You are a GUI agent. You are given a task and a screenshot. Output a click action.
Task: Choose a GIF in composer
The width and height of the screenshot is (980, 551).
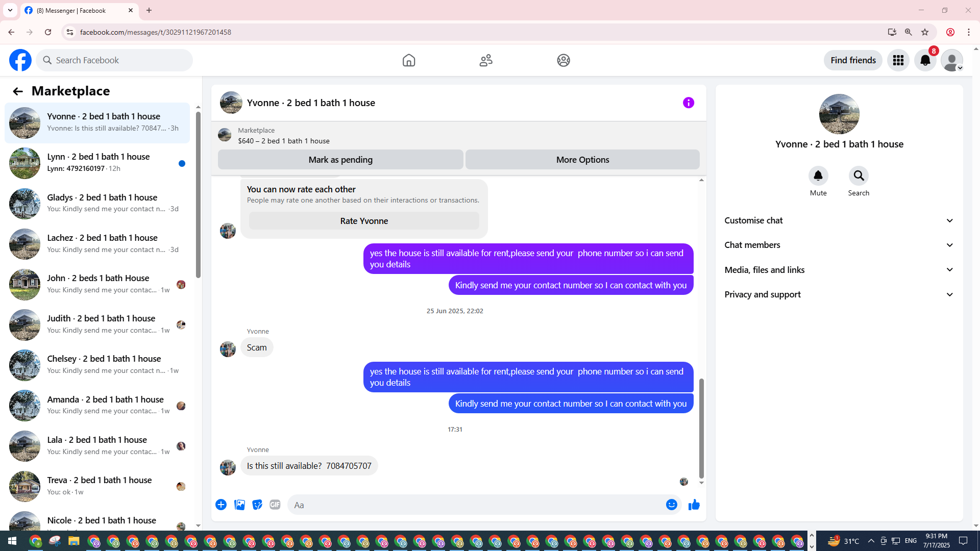click(275, 505)
